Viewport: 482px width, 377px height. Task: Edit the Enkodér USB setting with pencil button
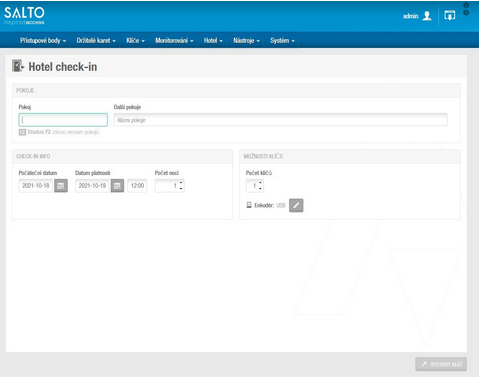(296, 205)
